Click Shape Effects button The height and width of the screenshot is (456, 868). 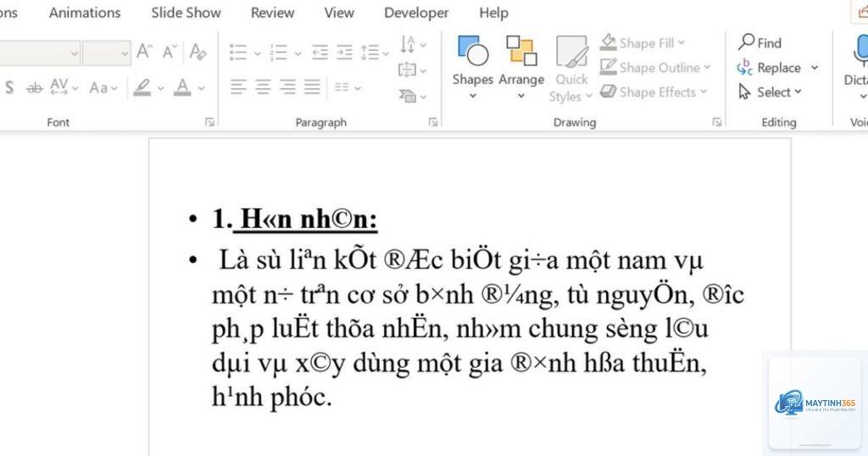click(654, 92)
